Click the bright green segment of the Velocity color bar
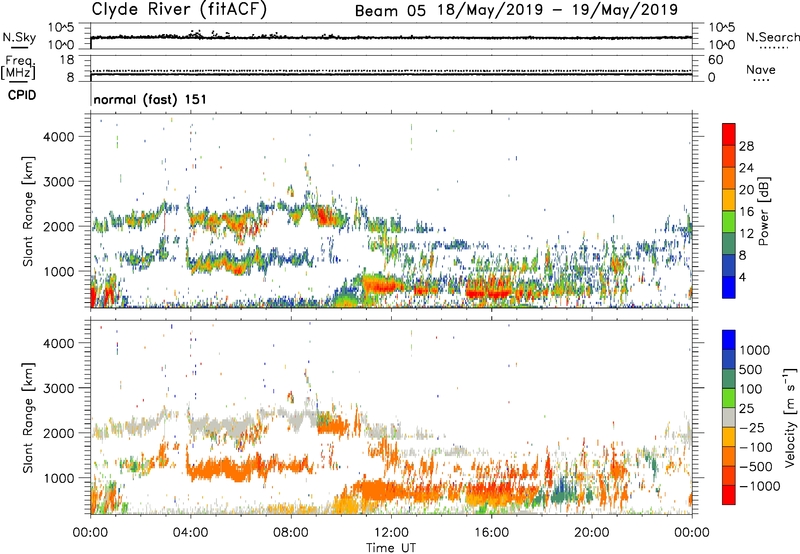Screen dimensions: 800x554 pos(729,398)
